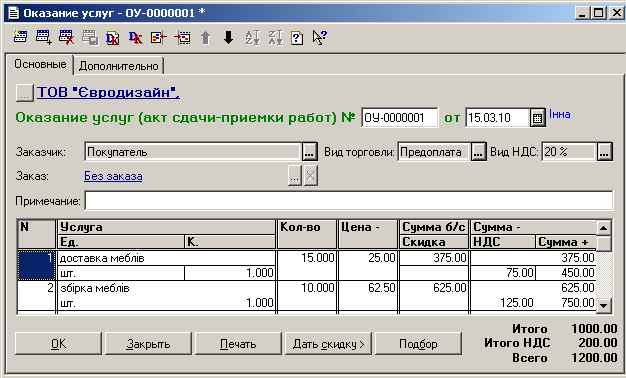Click the icon with arrow pointing left into form
This screenshot has height=378, width=626.
pyautogui.click(x=158, y=38)
